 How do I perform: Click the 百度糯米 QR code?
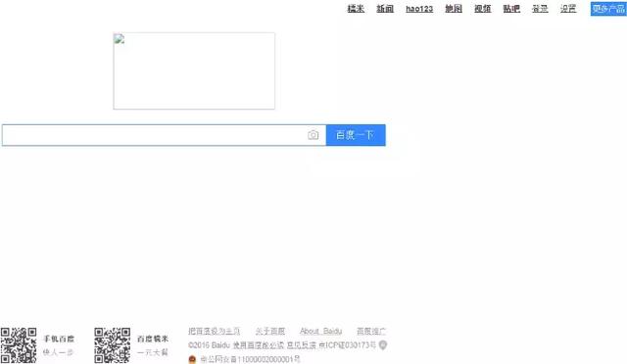coord(113,345)
